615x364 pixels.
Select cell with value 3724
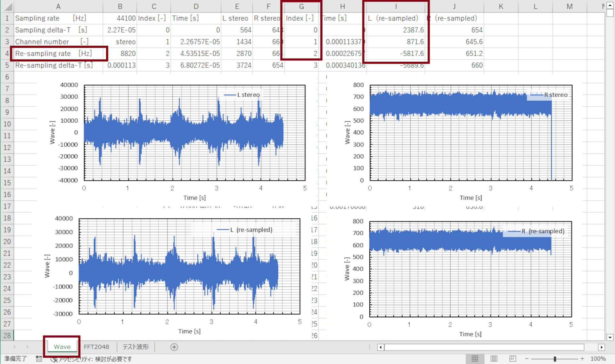pos(237,65)
